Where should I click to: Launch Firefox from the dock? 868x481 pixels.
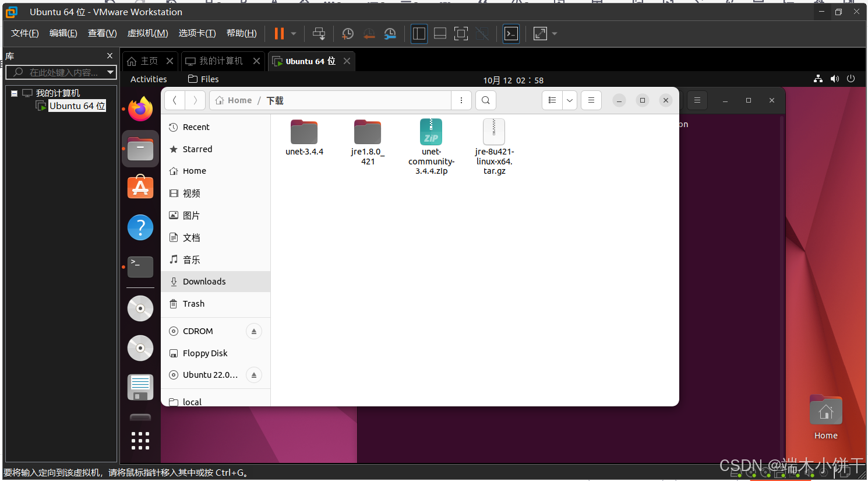[x=140, y=109]
